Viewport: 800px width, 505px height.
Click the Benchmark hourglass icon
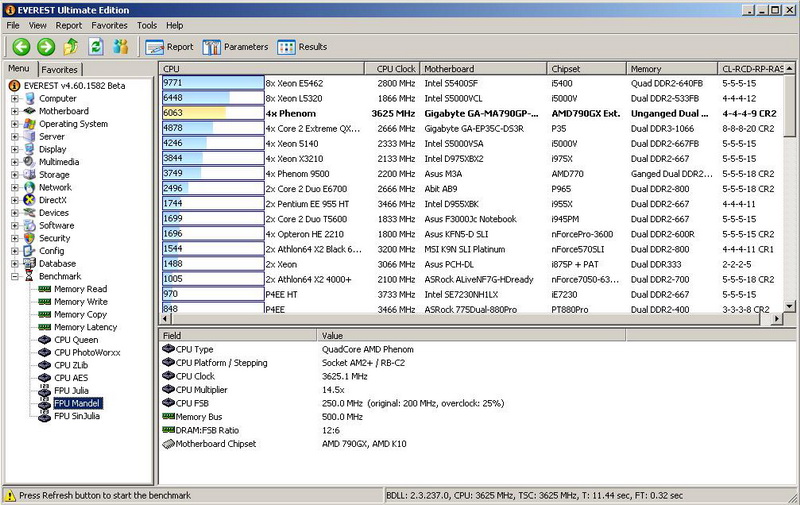pyautogui.click(x=30, y=276)
